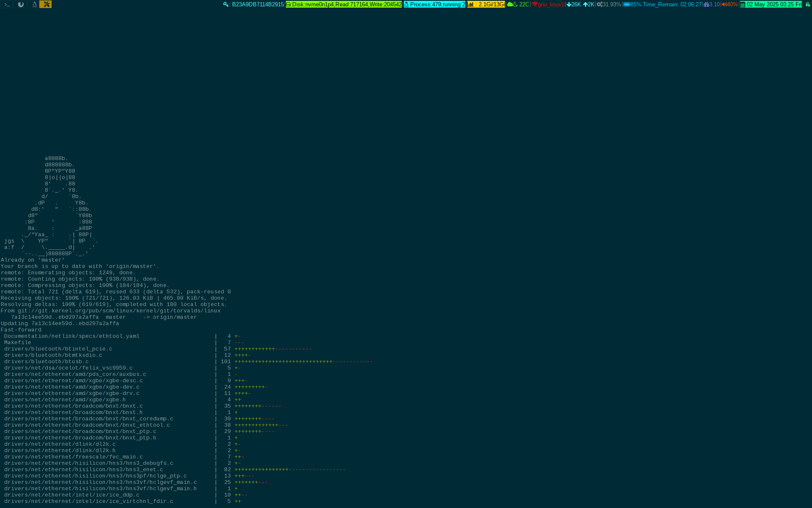Click the freescale/fec_main.c file path
The height and width of the screenshot is (508, 812).
click(74, 457)
